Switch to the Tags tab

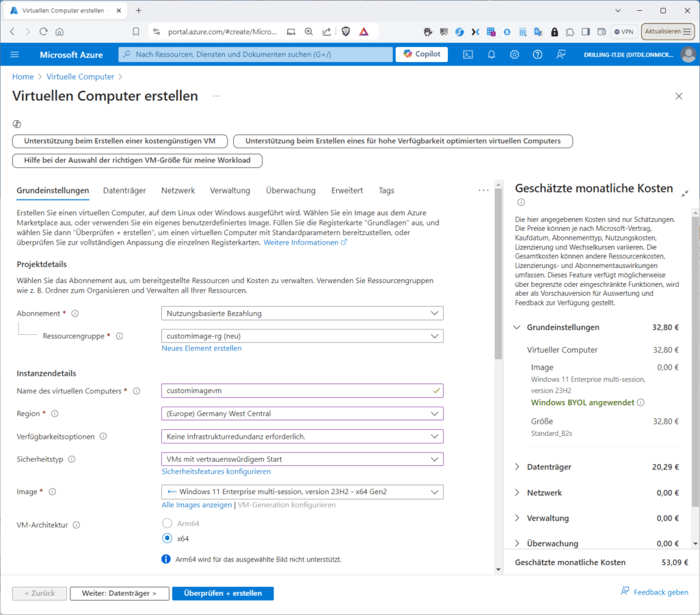(386, 191)
